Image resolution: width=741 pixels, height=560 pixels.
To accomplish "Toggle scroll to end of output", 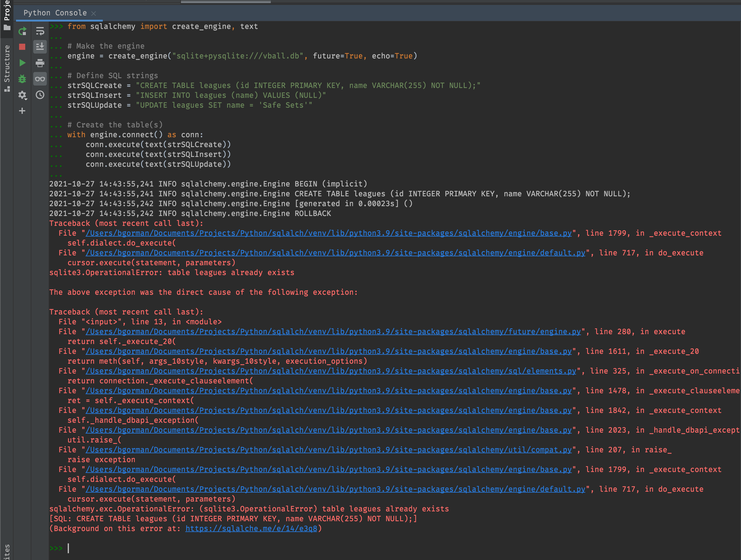I will coord(40,47).
